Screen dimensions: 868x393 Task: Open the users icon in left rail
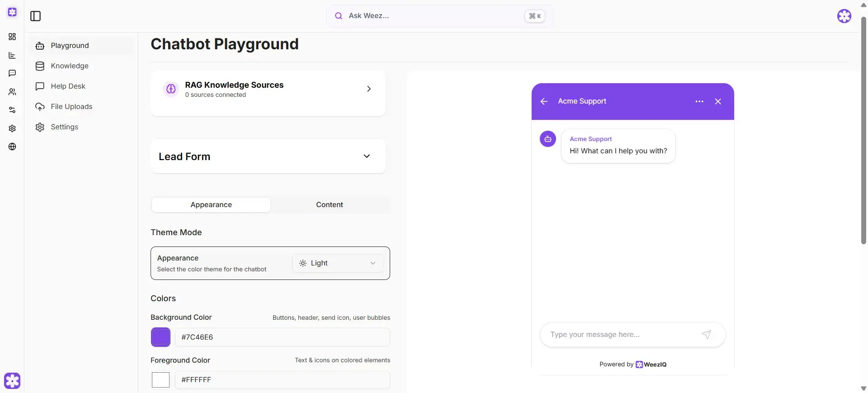coord(12,92)
